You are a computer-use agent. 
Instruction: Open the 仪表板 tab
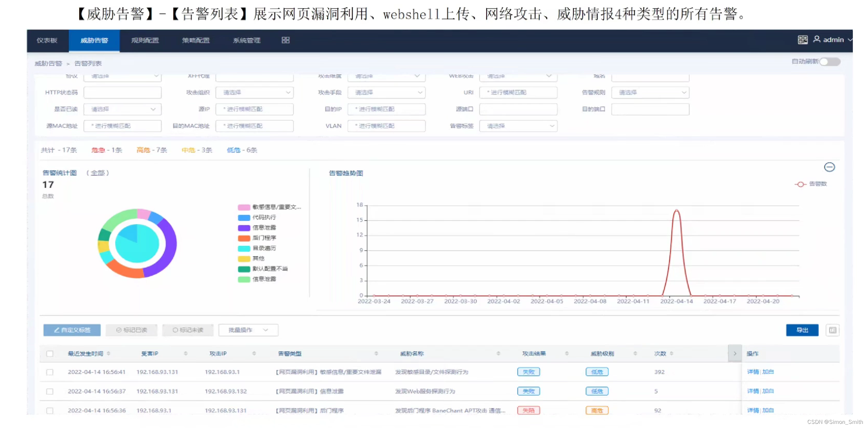pos(47,41)
